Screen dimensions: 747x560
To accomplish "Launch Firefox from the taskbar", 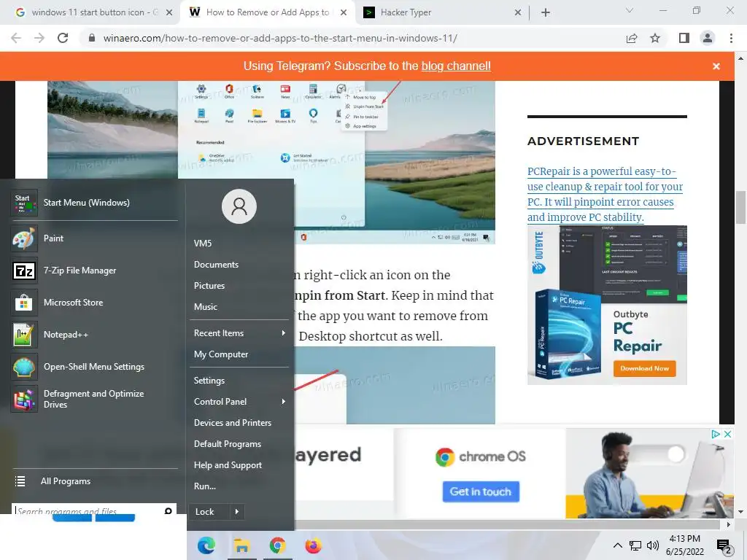I will 313,545.
